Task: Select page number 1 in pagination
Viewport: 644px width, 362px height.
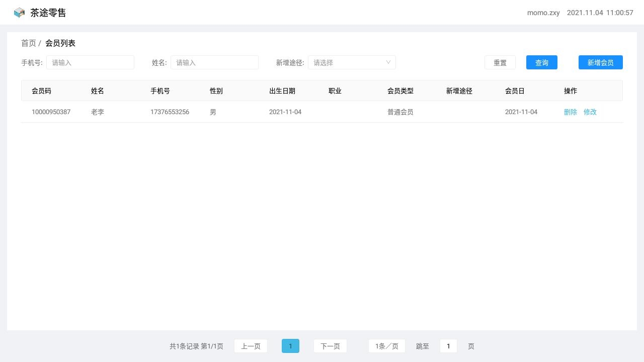Action: click(290, 346)
